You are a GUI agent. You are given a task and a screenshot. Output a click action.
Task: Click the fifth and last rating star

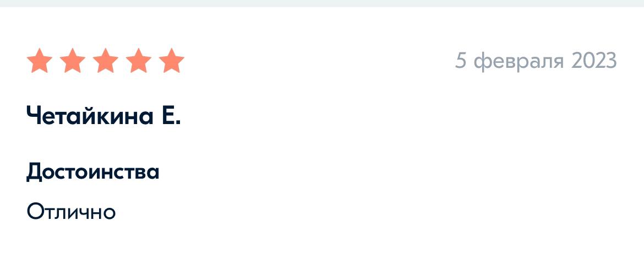tap(171, 61)
